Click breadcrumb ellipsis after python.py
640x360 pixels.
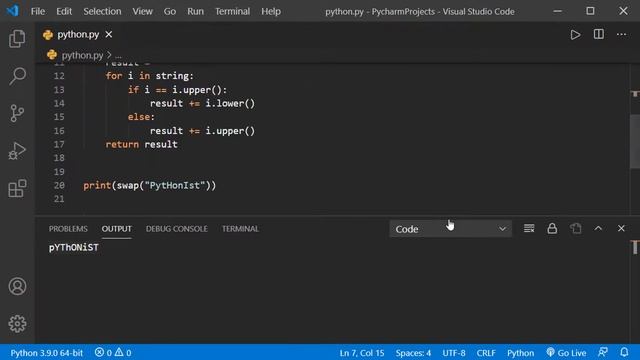[x=118, y=56]
